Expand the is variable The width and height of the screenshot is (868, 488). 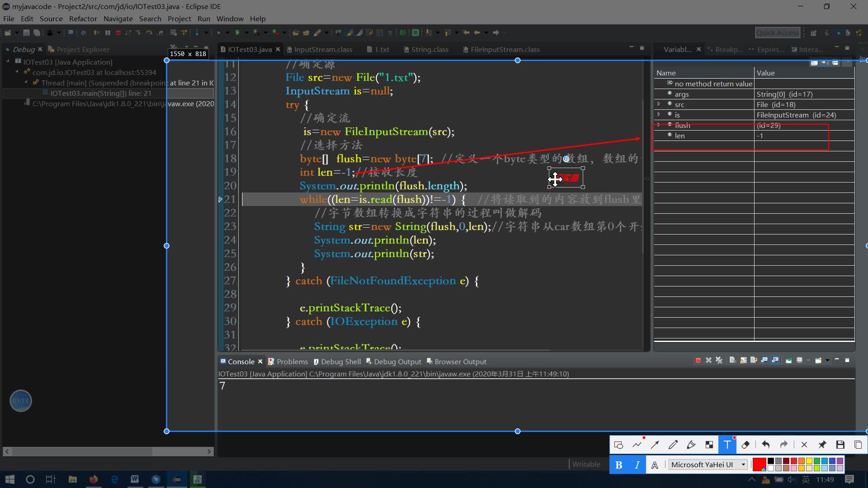point(659,115)
